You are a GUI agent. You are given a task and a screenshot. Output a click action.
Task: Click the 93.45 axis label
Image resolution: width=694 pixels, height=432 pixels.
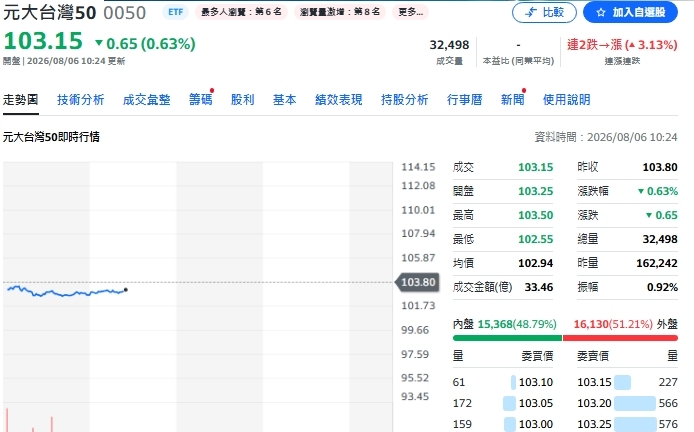[415, 396]
